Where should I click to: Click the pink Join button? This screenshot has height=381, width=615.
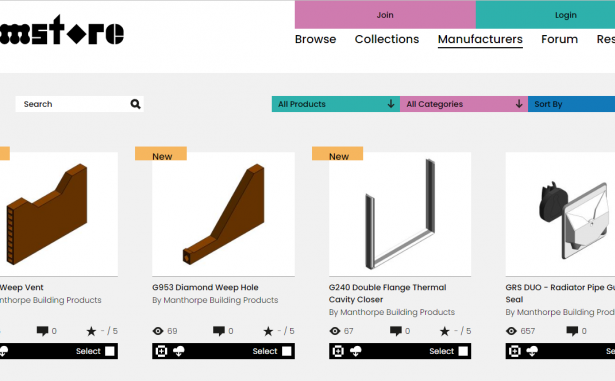[385, 15]
